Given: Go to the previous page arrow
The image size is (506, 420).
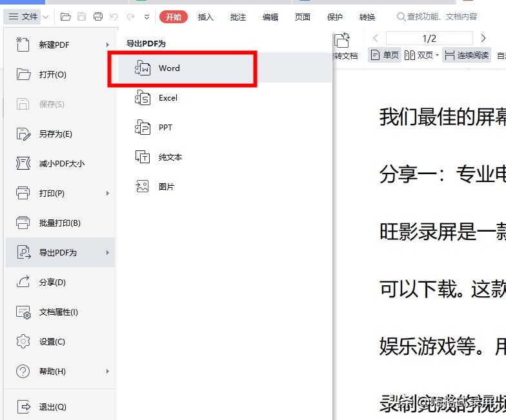Looking at the screenshot, I should coord(376,38).
